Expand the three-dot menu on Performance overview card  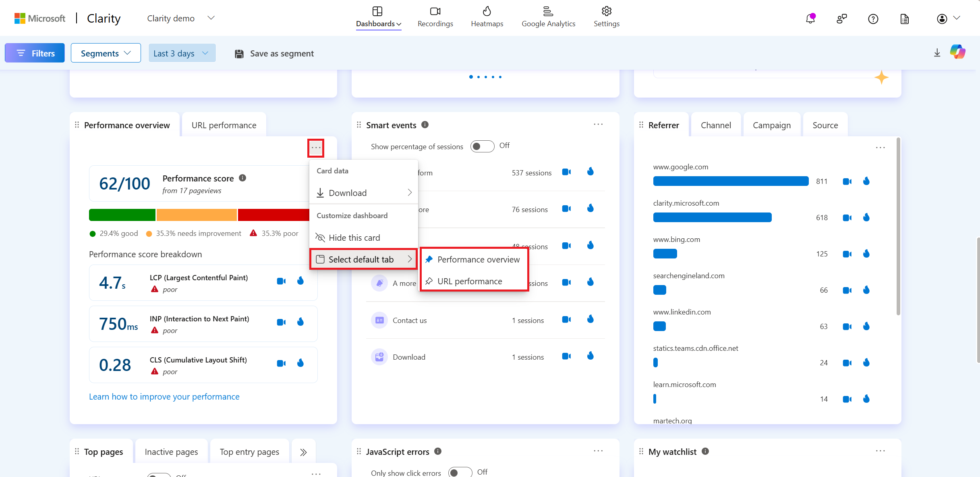click(316, 148)
